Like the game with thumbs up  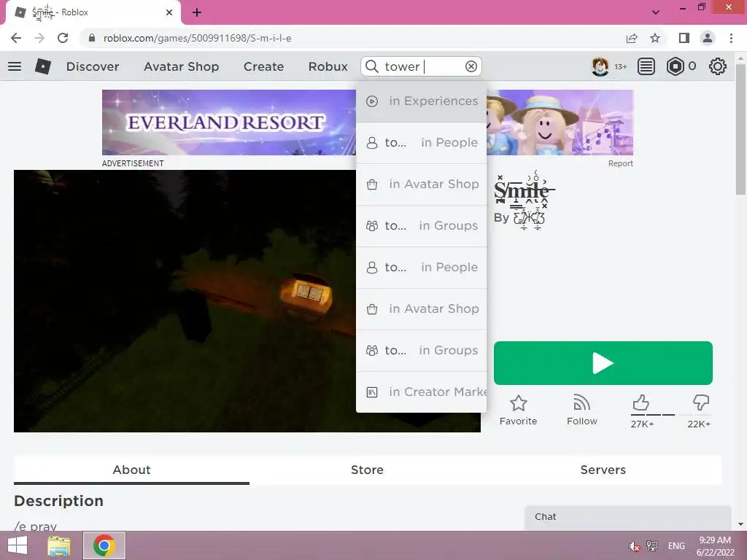point(641,402)
